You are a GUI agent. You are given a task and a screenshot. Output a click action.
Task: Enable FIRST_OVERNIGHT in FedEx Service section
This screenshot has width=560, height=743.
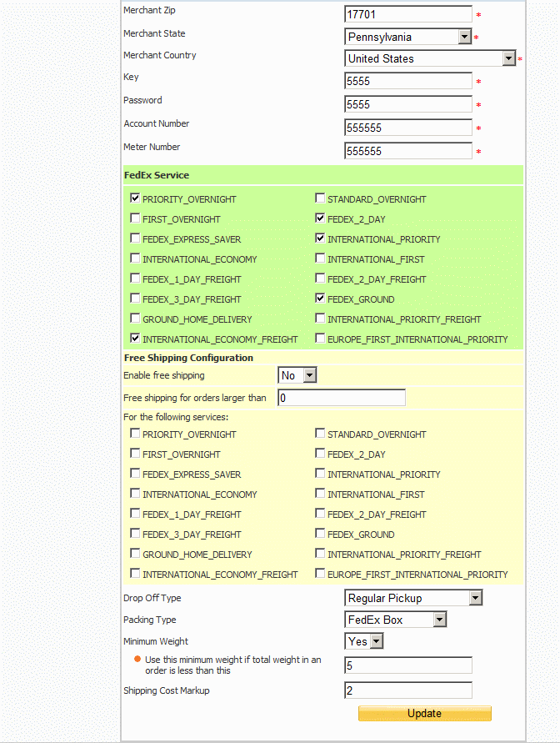click(x=135, y=218)
